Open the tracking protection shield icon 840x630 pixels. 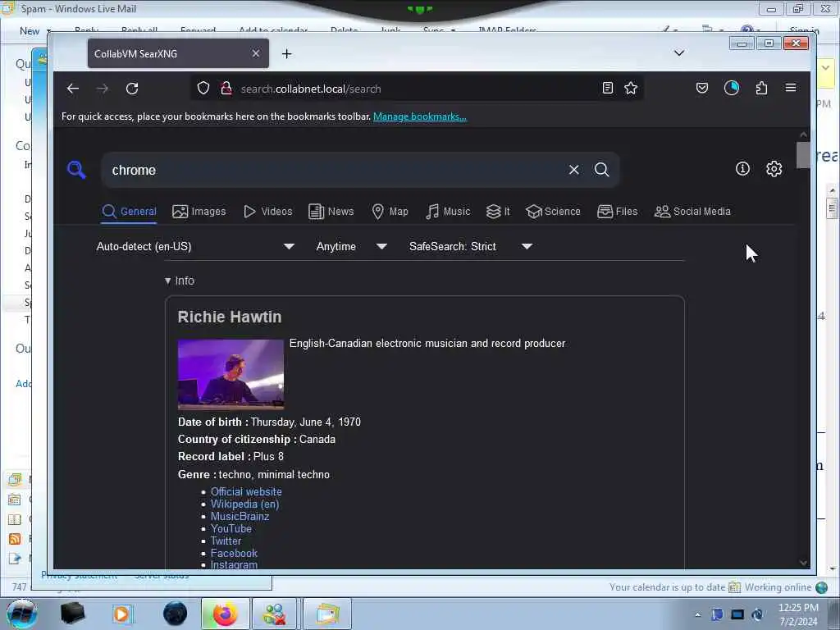coord(203,88)
